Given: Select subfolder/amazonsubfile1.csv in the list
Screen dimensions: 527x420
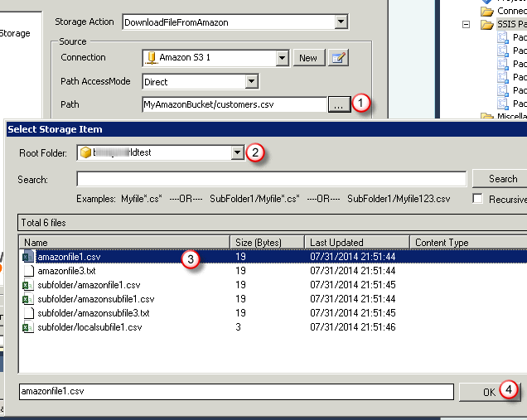Looking at the screenshot, I should [x=273, y=299].
